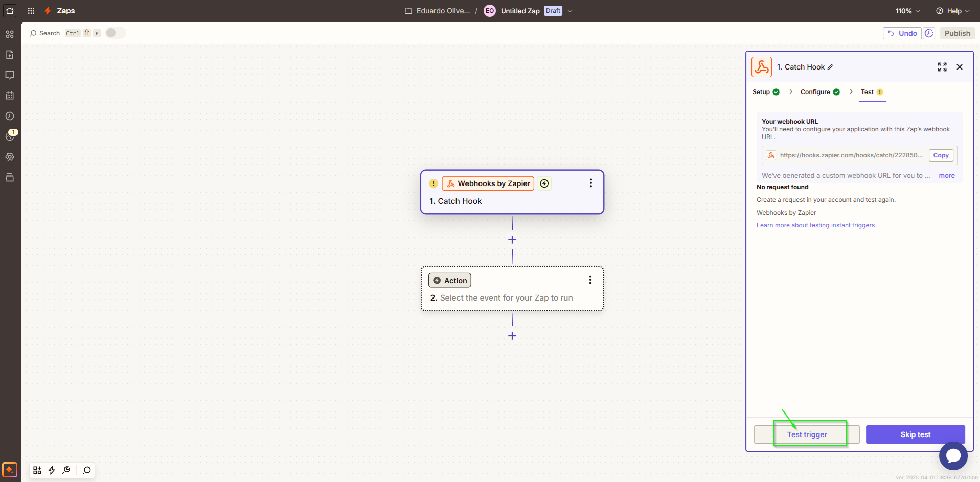Screen dimensions: 980x482
Task: Copy the webhook URL
Action: [941, 155]
